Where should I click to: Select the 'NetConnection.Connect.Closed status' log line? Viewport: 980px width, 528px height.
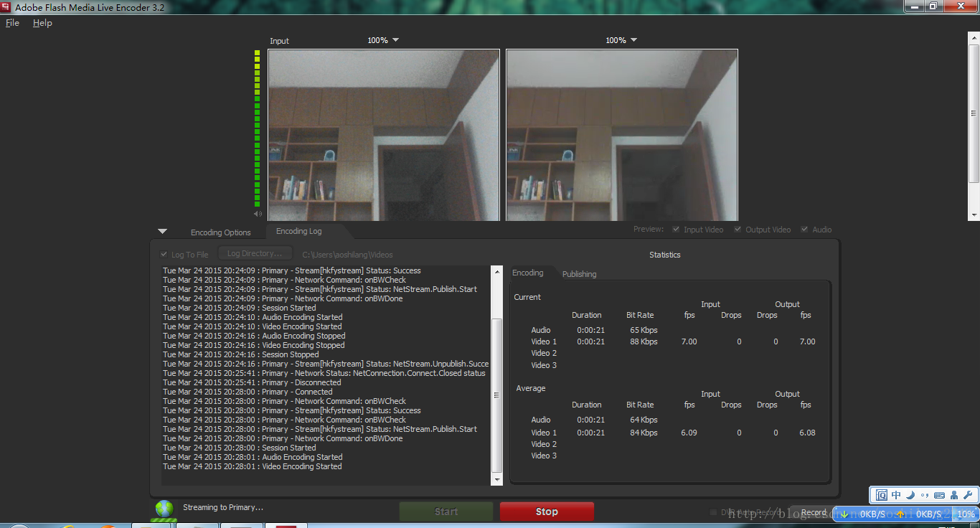coord(324,373)
